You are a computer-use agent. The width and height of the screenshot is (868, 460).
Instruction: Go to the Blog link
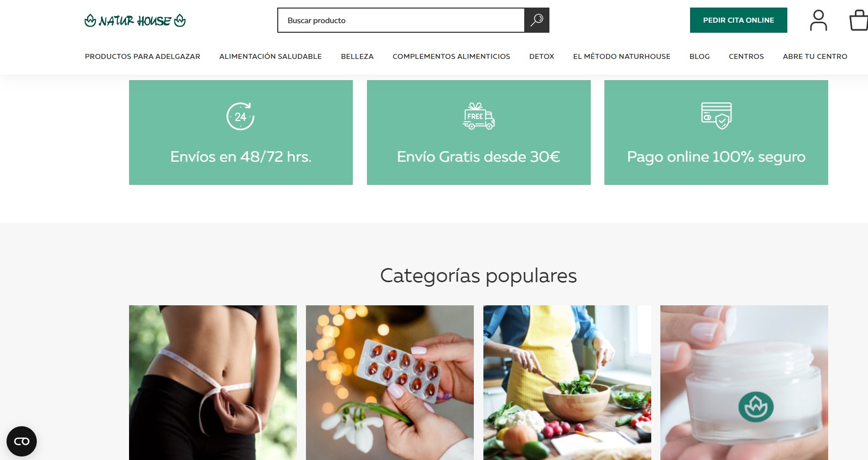pyautogui.click(x=700, y=56)
